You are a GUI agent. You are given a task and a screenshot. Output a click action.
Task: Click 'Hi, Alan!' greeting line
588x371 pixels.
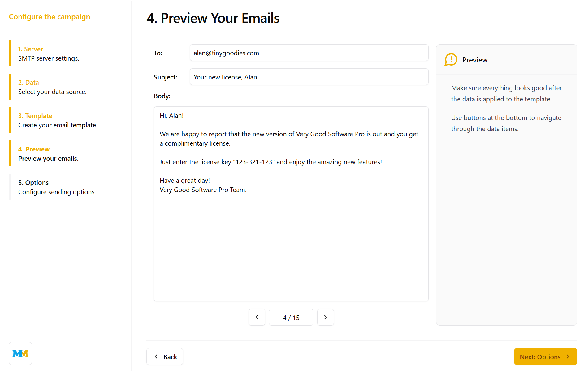[x=171, y=116]
